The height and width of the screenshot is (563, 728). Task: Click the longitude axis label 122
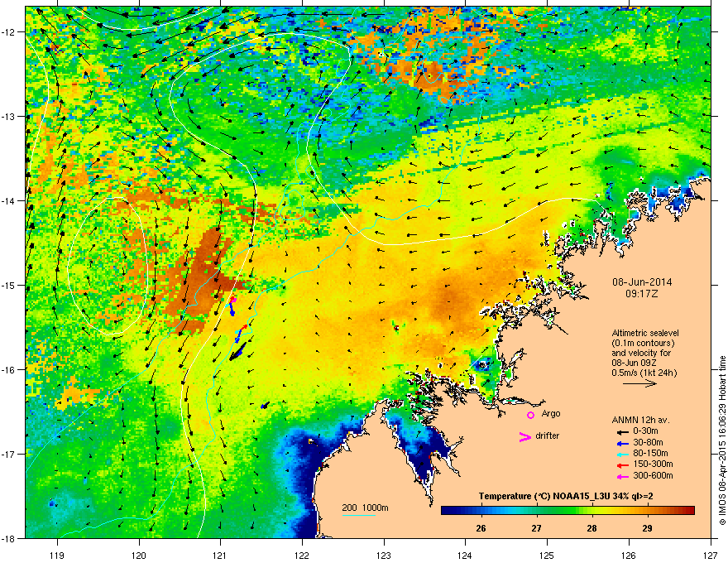pos(302,555)
